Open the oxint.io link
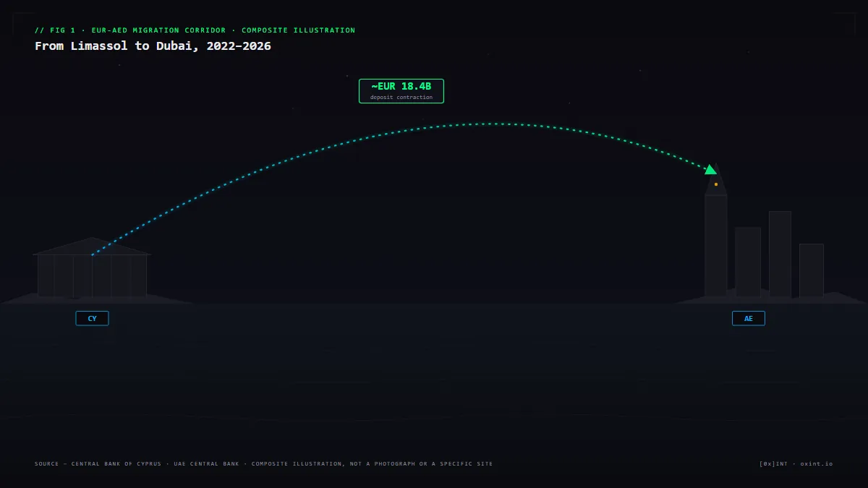 coord(817,463)
